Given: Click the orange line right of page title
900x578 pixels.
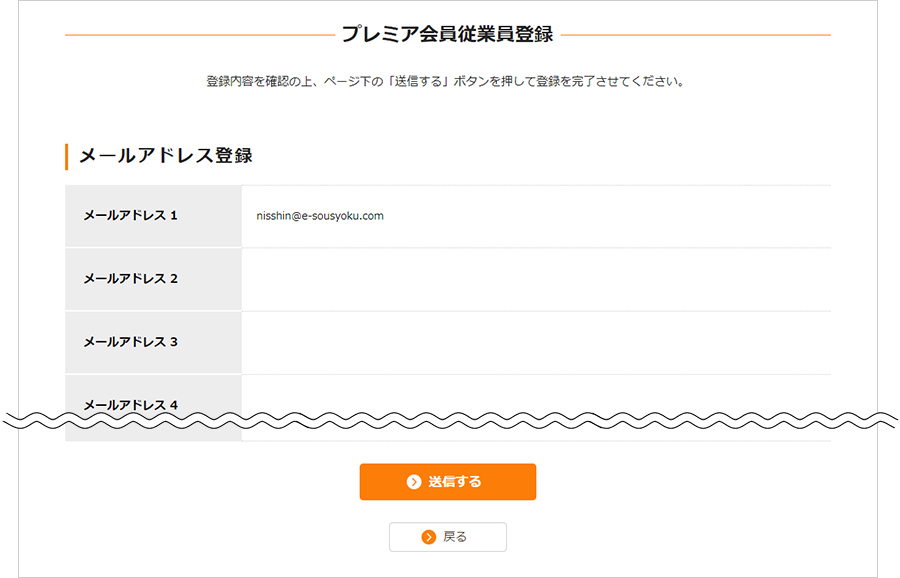Looking at the screenshot, I should pos(696,35).
